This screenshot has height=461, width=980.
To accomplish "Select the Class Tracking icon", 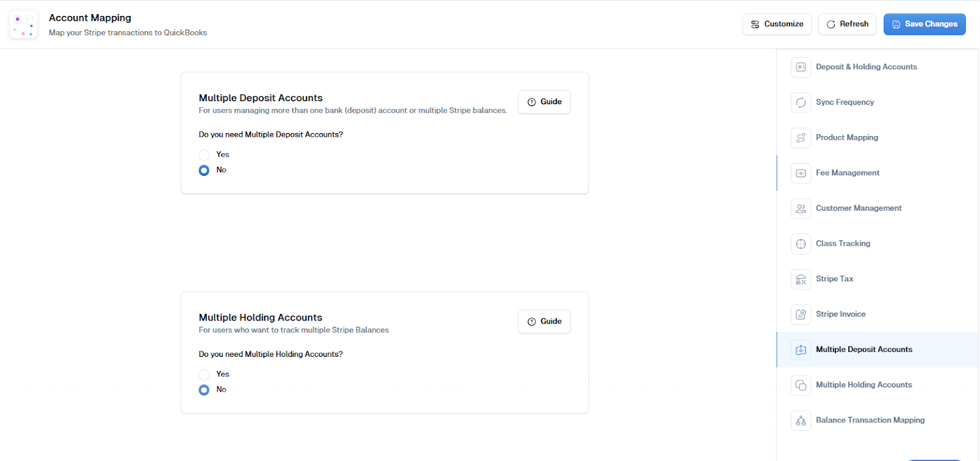I will pos(801,243).
